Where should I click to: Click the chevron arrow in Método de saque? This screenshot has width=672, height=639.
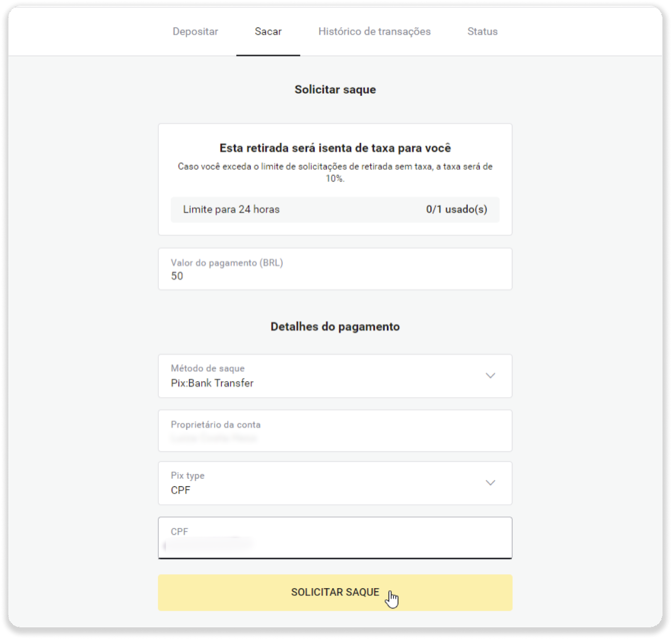[x=490, y=375]
